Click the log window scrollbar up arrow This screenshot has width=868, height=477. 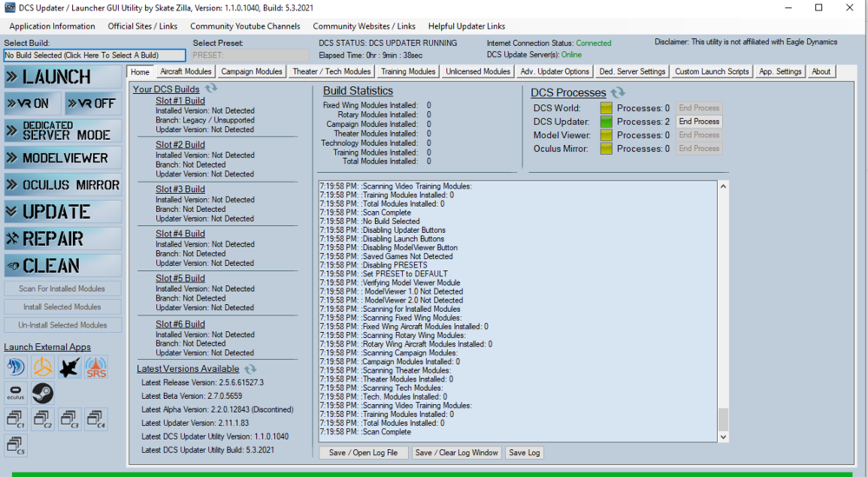(723, 187)
